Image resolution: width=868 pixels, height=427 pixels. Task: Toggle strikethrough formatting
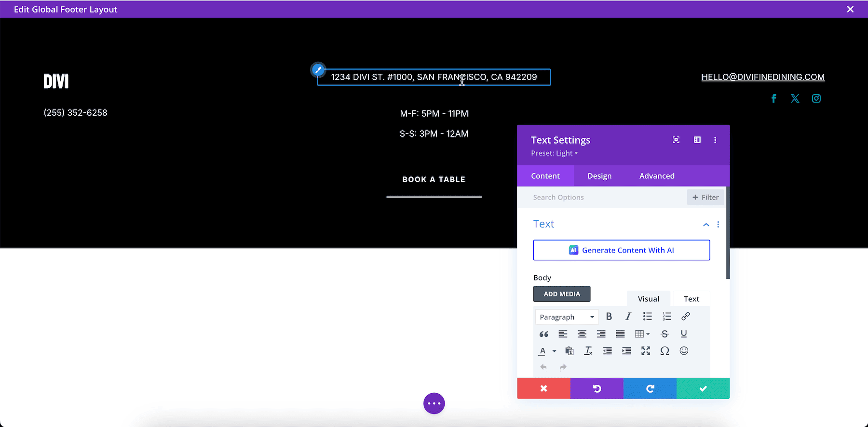pyautogui.click(x=665, y=334)
